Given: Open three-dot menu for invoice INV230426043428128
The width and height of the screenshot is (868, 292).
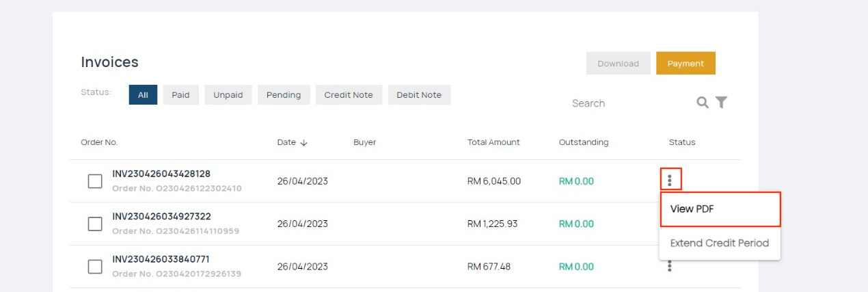Looking at the screenshot, I should point(670,181).
